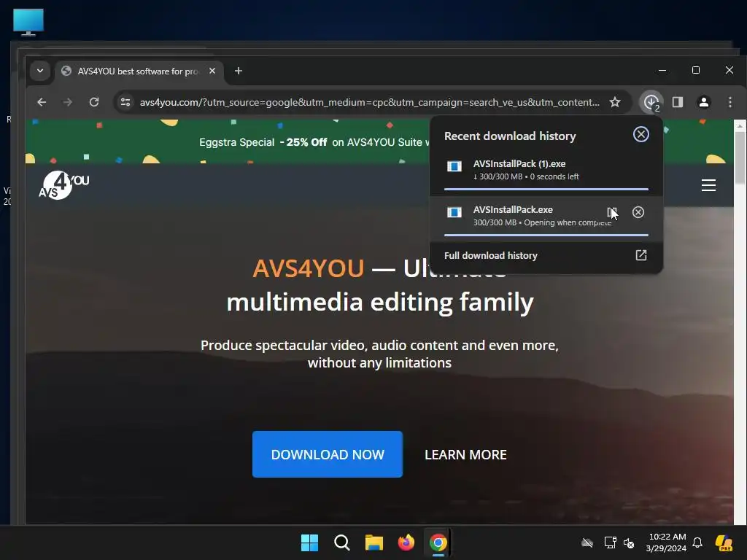Viewport: 747px width, 560px height.
Task: Close the Recent download history popup
Action: coord(640,134)
